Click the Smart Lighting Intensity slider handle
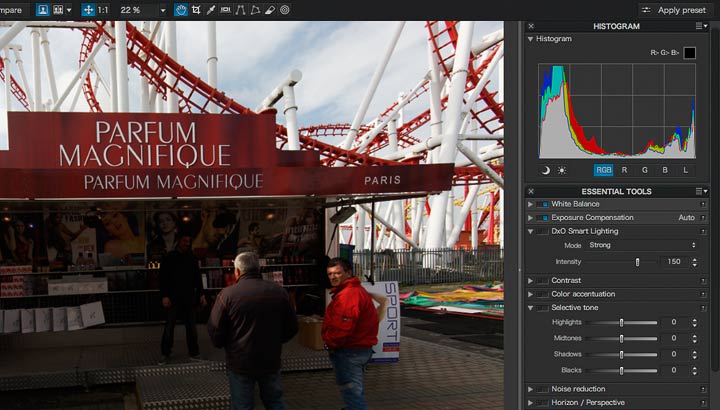 [637, 262]
